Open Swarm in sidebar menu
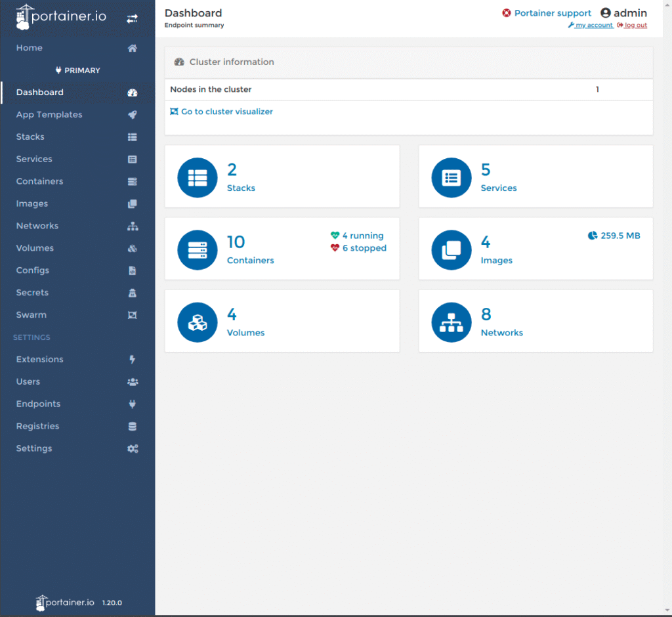The width and height of the screenshot is (672, 617). click(x=77, y=315)
